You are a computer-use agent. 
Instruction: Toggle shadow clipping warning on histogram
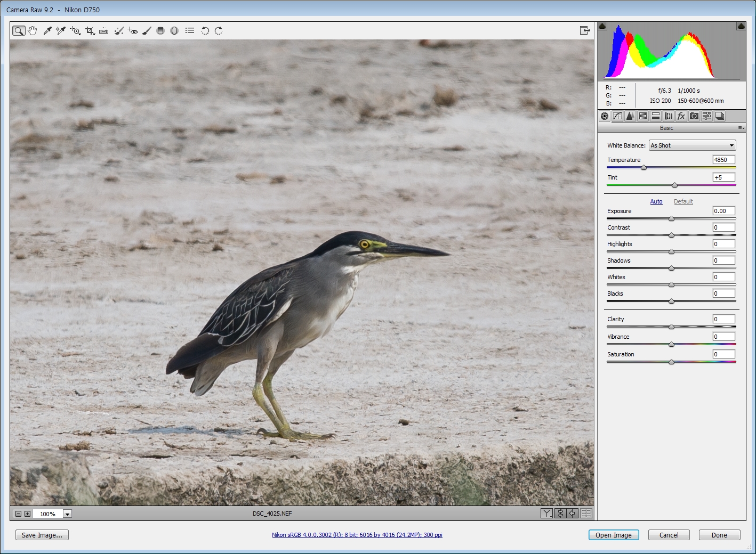pos(602,26)
